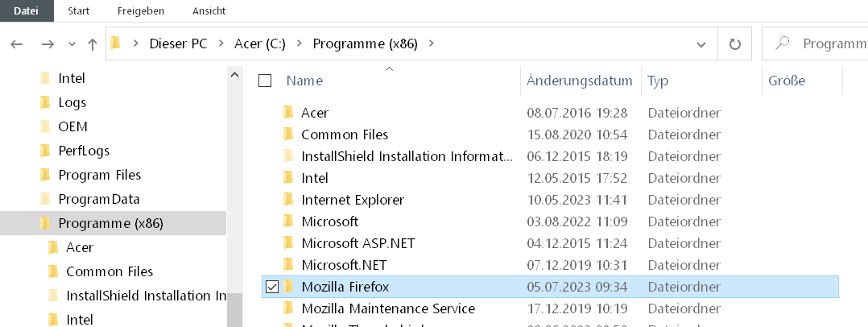Screen dimensions: 868x327
Task: Open the recent locations dropdown arrow
Action: (72, 44)
